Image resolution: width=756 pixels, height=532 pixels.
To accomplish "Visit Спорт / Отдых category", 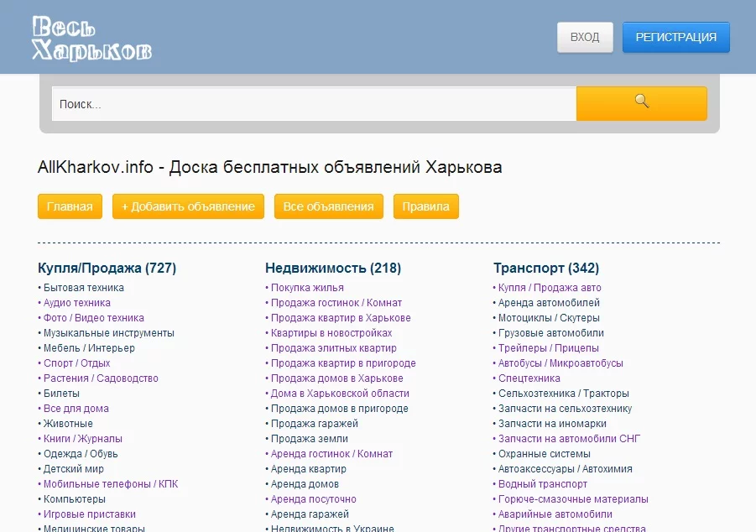I will click(x=76, y=363).
